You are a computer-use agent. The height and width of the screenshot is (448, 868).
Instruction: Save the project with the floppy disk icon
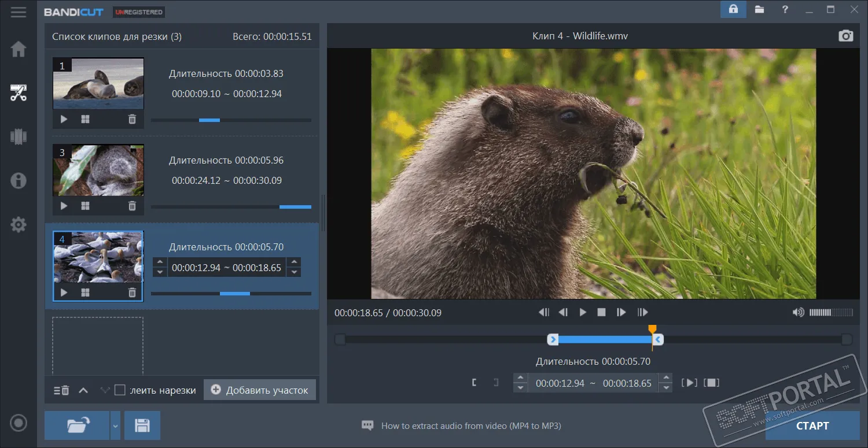tap(142, 426)
